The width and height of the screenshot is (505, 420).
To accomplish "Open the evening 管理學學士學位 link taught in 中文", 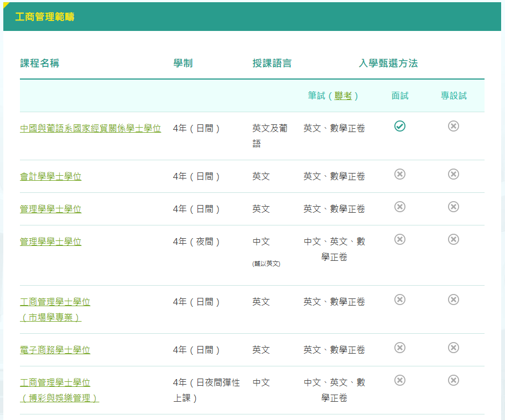I will (x=50, y=242).
